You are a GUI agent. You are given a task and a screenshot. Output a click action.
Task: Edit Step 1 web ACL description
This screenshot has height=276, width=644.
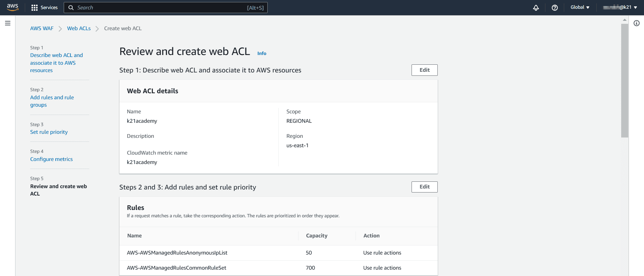pos(424,70)
